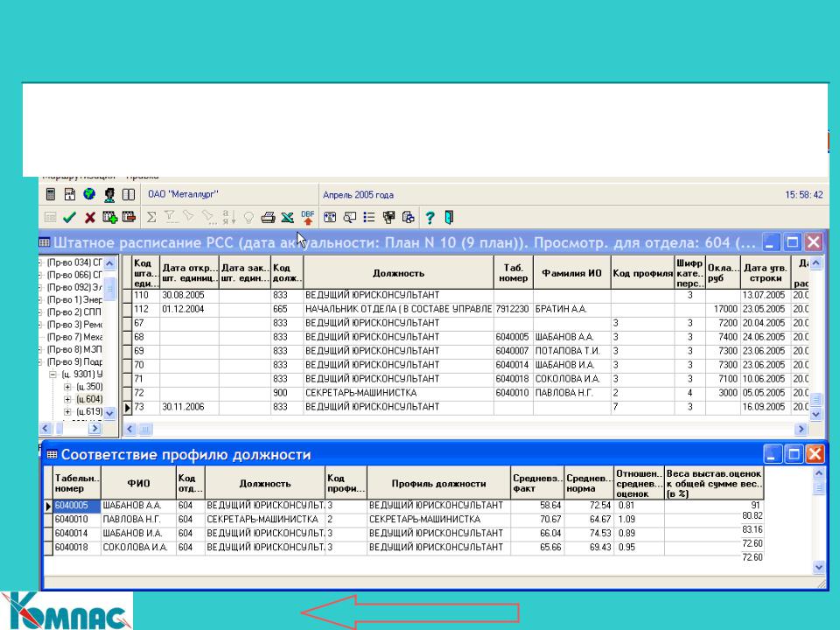Image resolution: width=840 pixels, height=630 pixels.
Task: Click the red X cancel icon
Action: [x=89, y=218]
